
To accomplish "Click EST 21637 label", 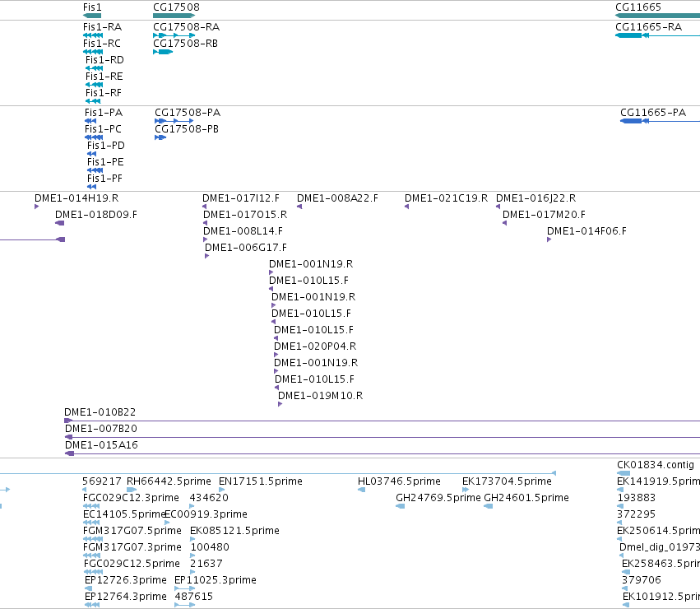I will point(206,565).
